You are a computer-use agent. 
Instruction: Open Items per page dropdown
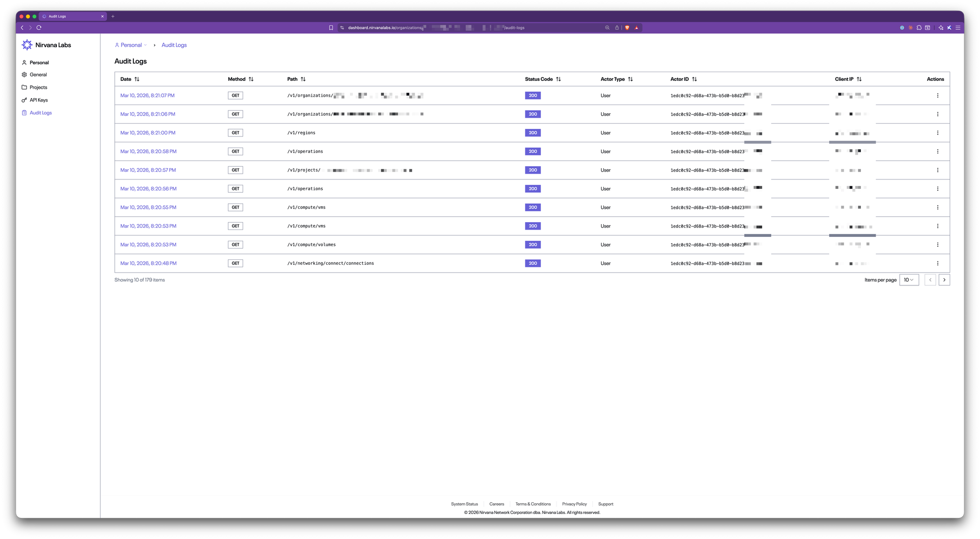tap(908, 280)
